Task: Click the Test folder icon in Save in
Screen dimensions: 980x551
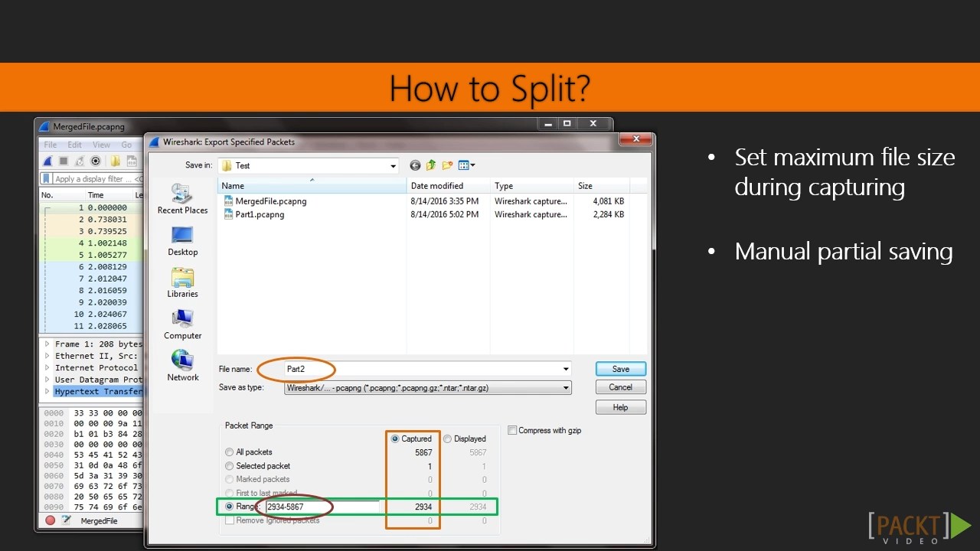Action: point(227,165)
